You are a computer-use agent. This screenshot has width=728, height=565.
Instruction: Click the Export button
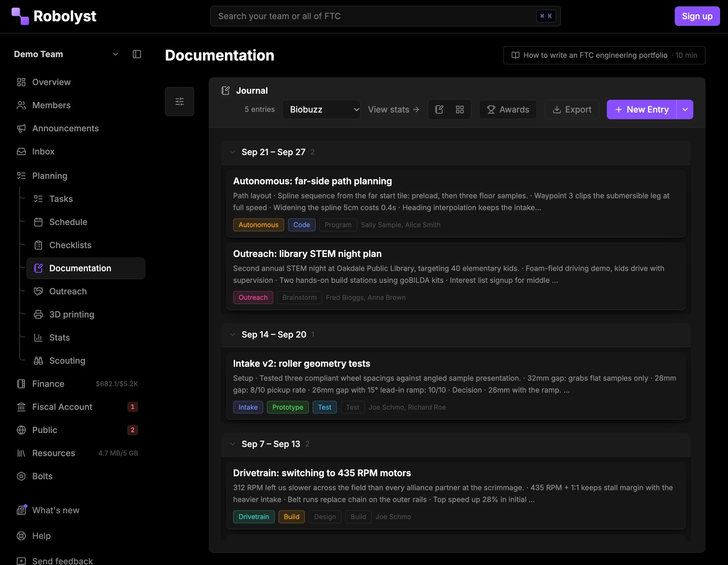572,109
